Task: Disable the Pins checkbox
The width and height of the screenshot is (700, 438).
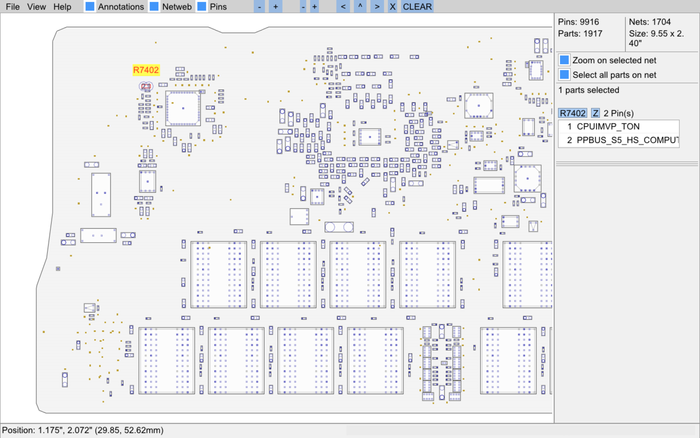Action: (203, 7)
